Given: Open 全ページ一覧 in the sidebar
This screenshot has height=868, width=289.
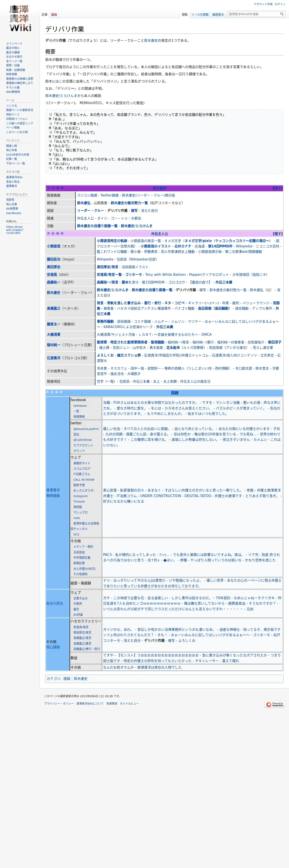Looking at the screenshot, I should tap(14, 61).
